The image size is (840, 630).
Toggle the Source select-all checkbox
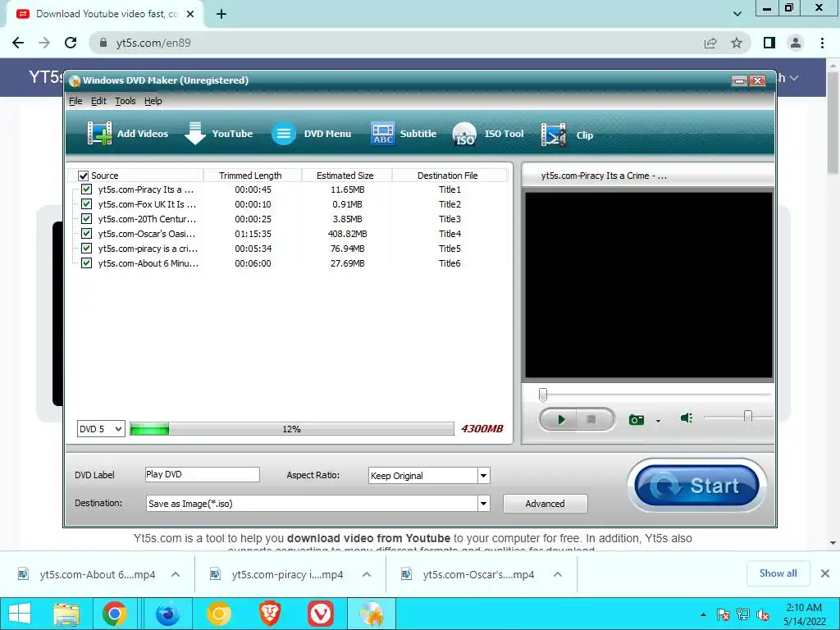[x=83, y=176]
